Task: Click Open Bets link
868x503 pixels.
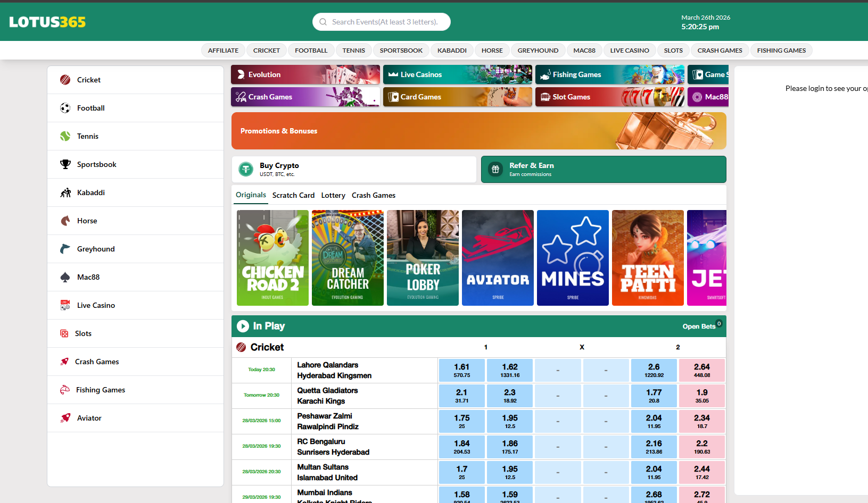Action: click(699, 326)
